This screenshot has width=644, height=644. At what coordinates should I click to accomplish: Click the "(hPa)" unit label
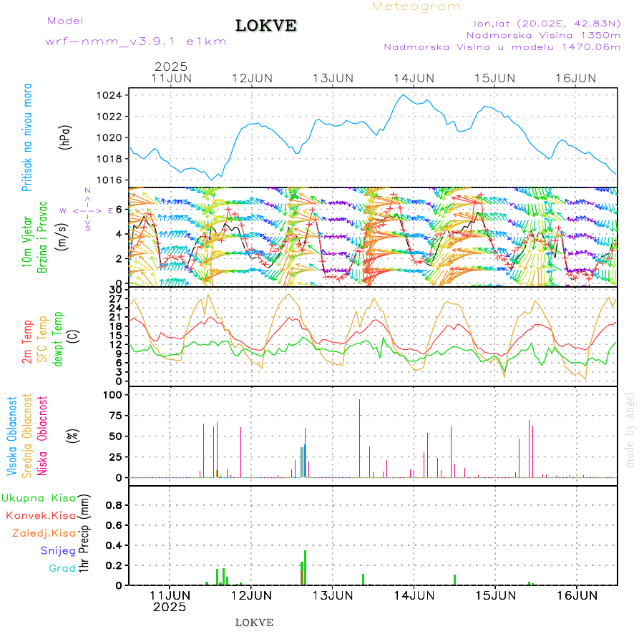pyautogui.click(x=65, y=137)
